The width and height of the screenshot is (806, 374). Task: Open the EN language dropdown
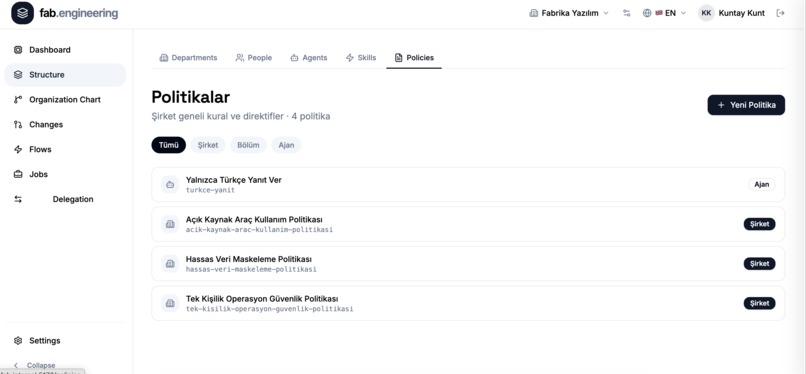664,13
